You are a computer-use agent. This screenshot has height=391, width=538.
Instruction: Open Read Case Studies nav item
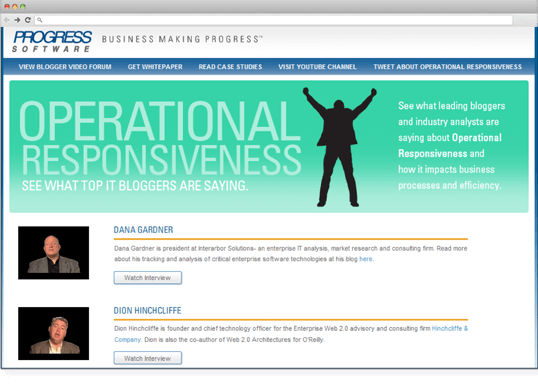(x=230, y=67)
